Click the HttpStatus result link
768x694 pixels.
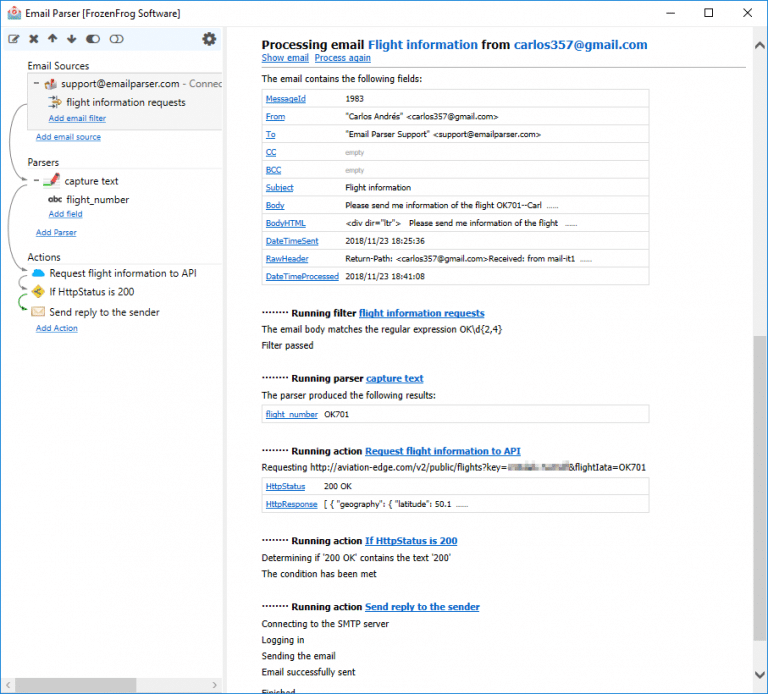(285, 486)
